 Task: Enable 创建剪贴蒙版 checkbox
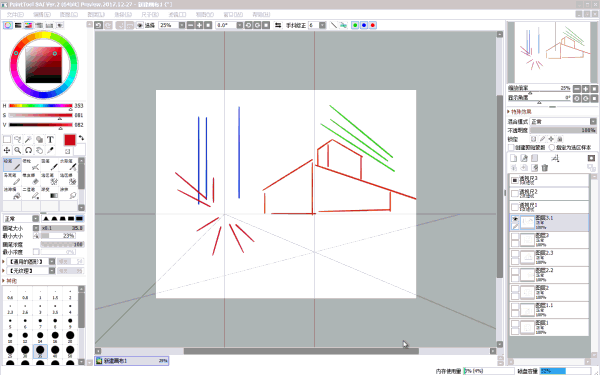coord(511,147)
